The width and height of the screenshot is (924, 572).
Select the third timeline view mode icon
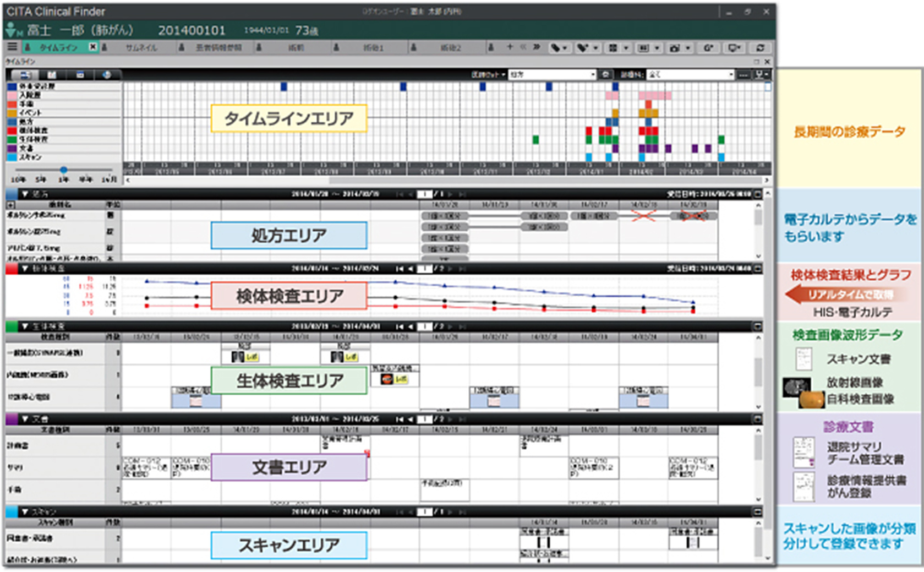(80, 75)
